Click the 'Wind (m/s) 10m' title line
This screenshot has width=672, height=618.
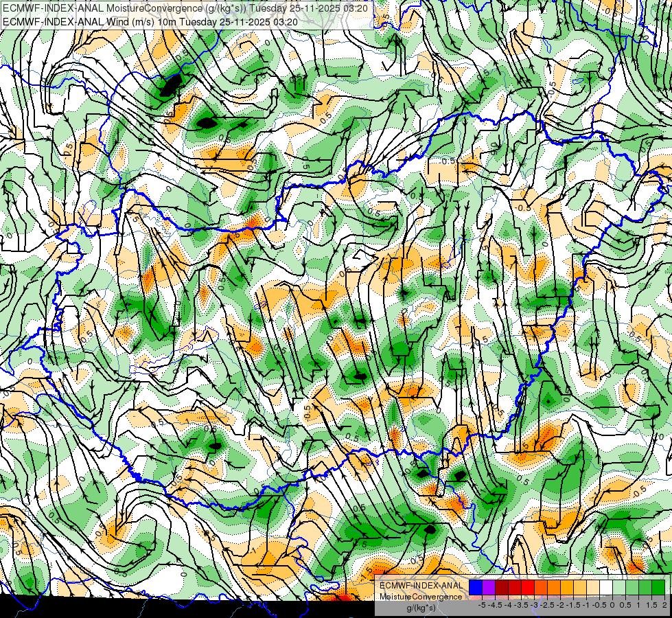[150, 22]
